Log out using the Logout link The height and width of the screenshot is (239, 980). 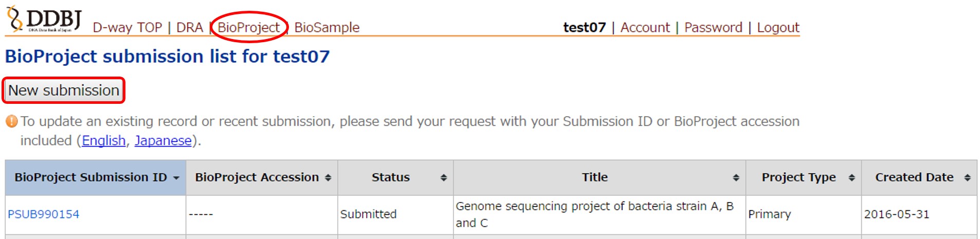point(778,28)
